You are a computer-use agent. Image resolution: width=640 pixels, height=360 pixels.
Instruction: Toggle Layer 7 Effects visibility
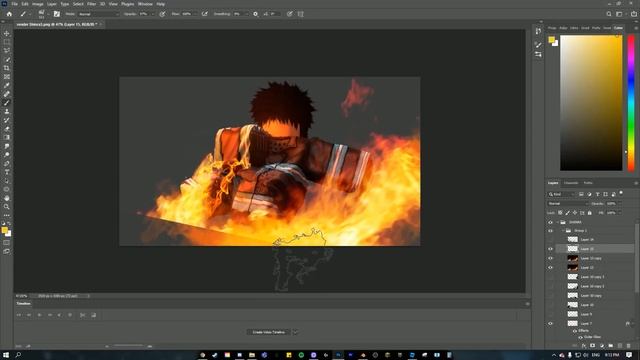click(x=575, y=331)
